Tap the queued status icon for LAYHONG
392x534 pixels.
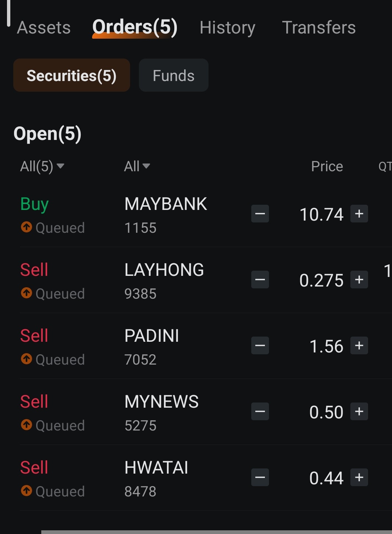pyautogui.click(x=27, y=293)
